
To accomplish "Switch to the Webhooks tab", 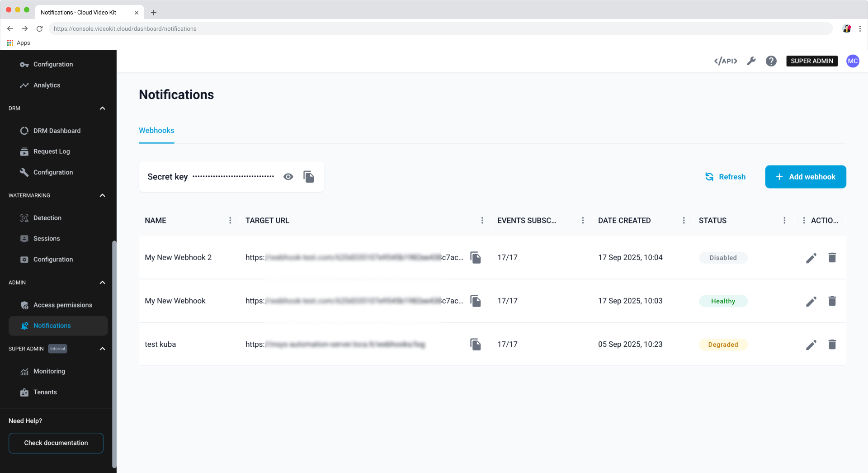I will click(x=156, y=130).
